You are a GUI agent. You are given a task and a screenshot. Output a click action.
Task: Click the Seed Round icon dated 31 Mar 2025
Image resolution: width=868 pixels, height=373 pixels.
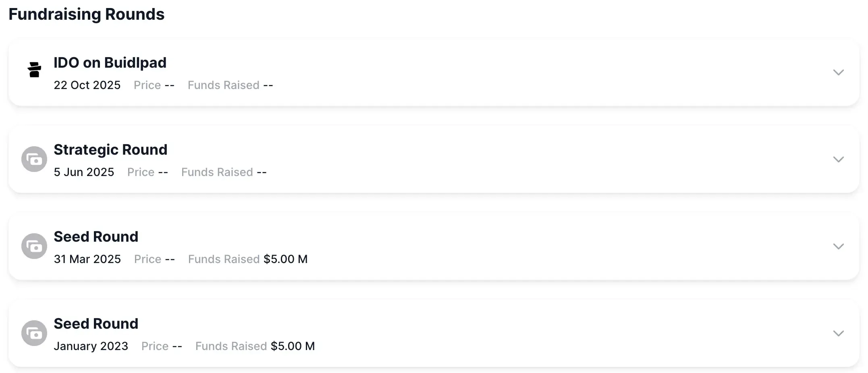pyautogui.click(x=34, y=246)
